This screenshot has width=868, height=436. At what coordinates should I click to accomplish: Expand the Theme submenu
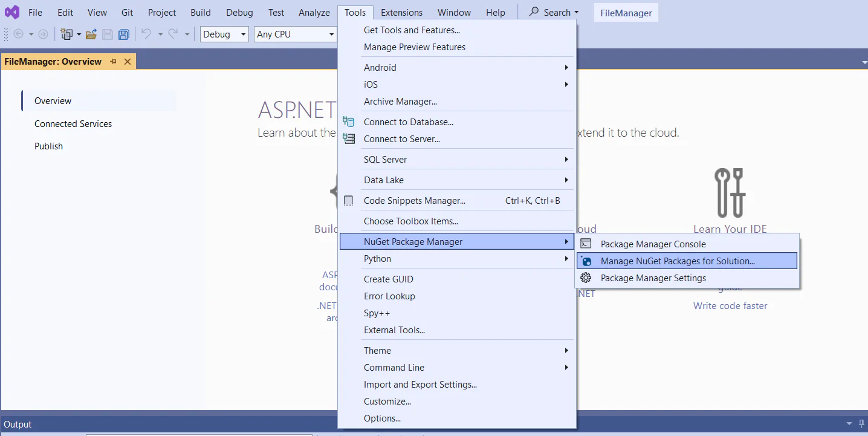[566, 351]
